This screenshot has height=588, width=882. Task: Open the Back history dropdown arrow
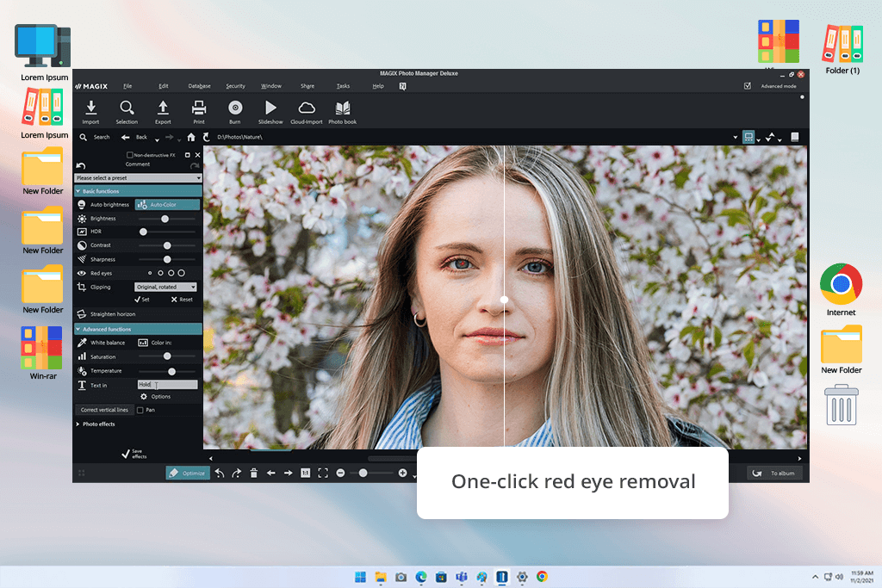157,139
